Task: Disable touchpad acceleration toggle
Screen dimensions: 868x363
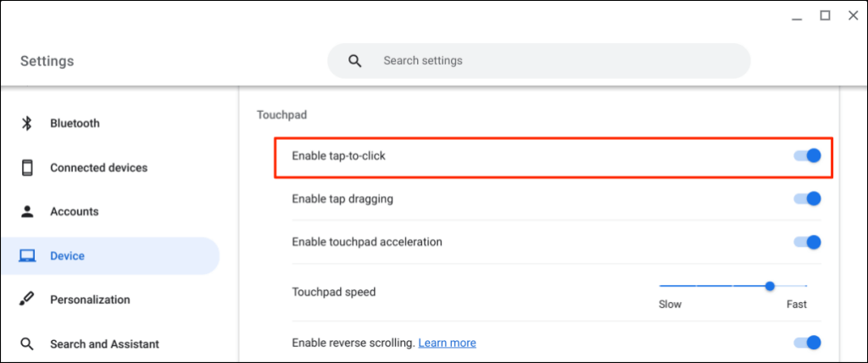Action: coord(808,243)
